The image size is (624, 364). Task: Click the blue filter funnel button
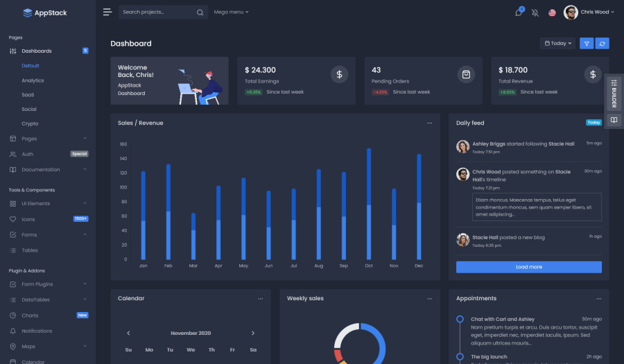[x=587, y=44]
